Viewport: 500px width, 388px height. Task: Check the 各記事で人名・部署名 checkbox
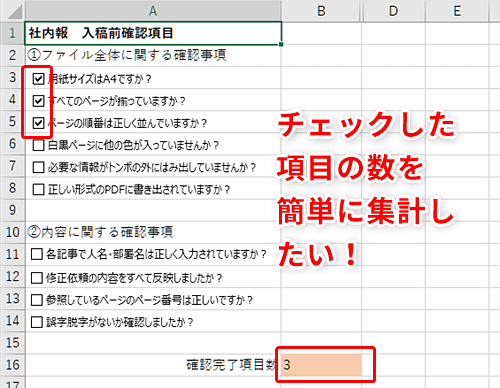[36, 254]
